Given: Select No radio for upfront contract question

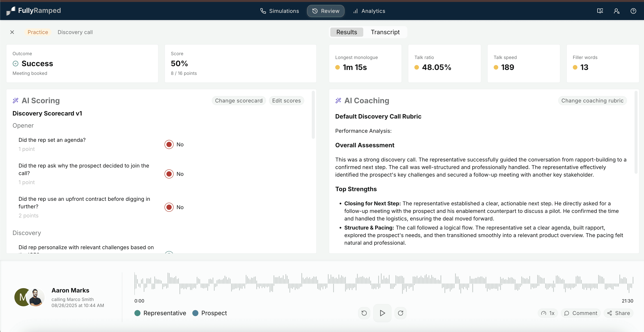Looking at the screenshot, I should tap(169, 207).
